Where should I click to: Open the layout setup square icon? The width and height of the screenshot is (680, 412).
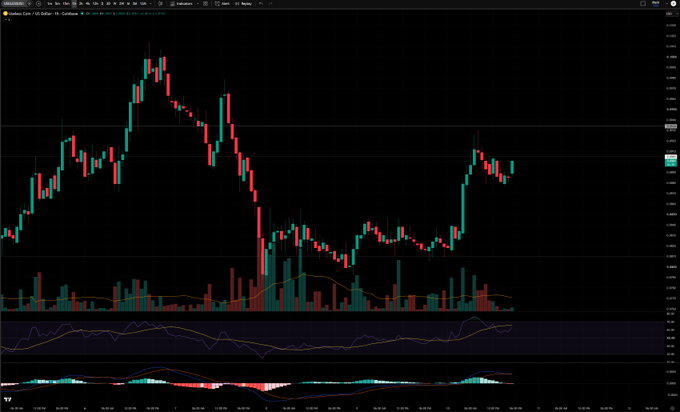pos(643,3)
